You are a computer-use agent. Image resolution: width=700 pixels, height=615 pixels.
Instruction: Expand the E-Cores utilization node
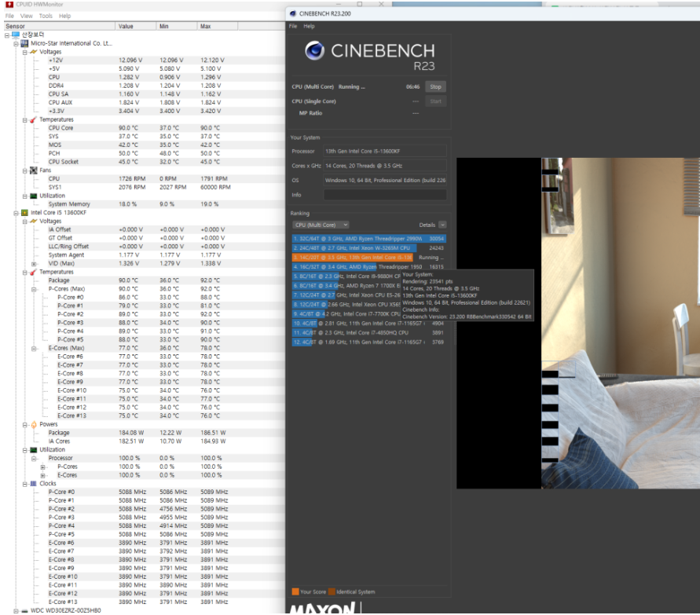pos(43,476)
